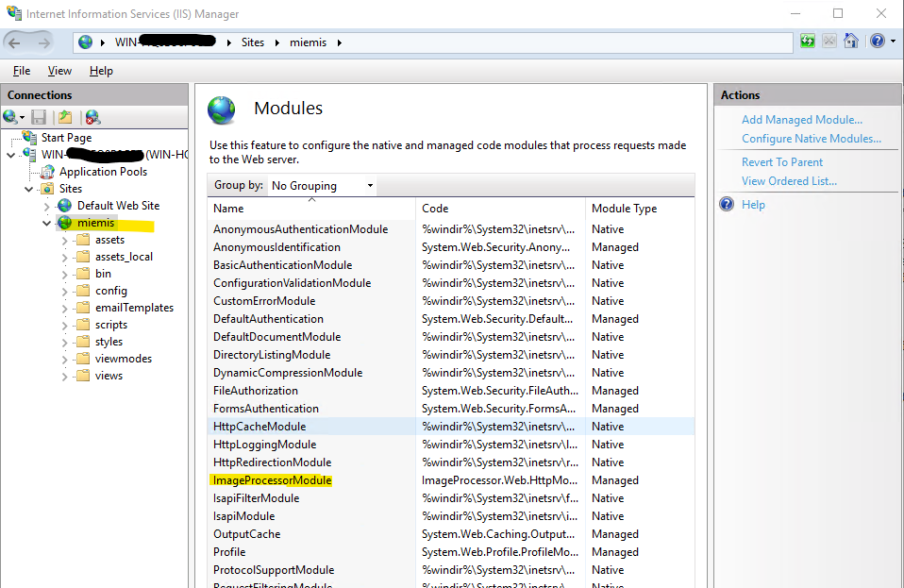
Task: Click the green Refresh Page icon
Action: pyautogui.click(x=808, y=42)
